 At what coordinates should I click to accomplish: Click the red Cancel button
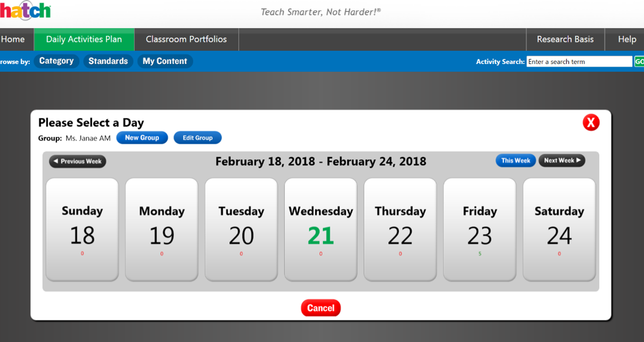click(x=321, y=308)
